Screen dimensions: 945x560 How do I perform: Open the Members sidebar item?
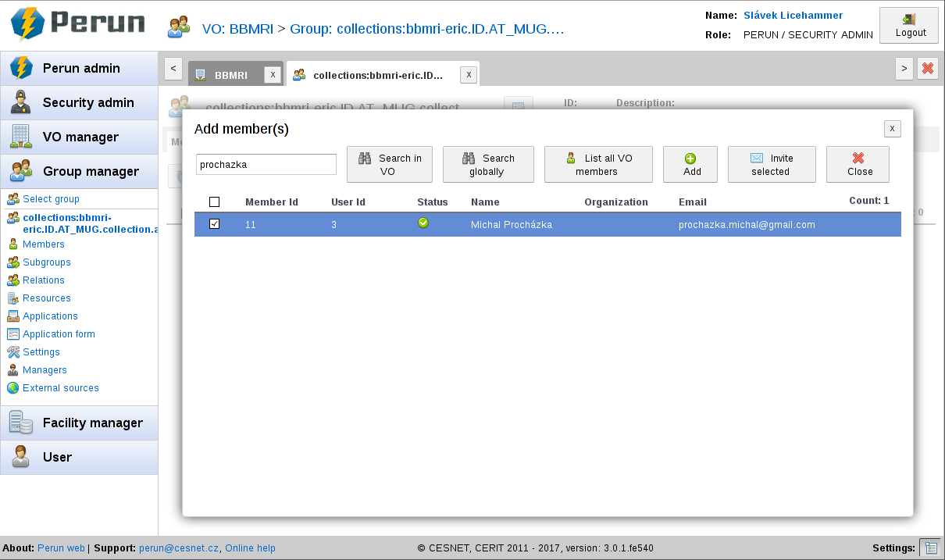tap(44, 244)
